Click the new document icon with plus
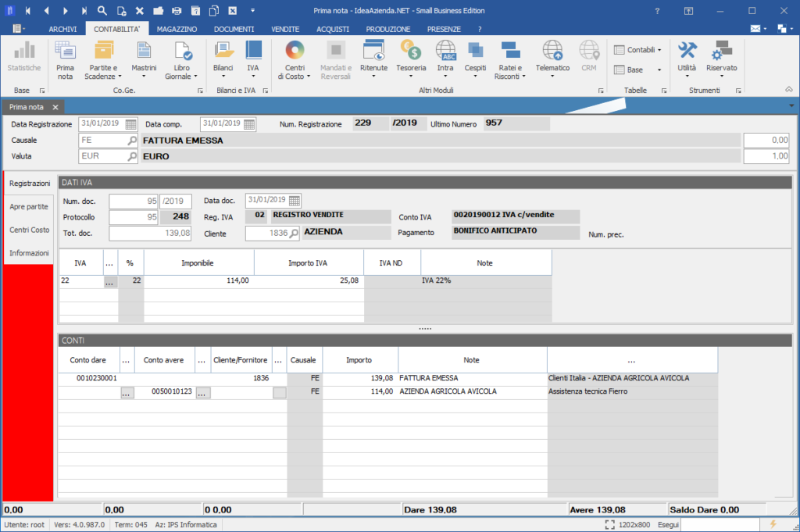The height and width of the screenshot is (532, 800). point(121,11)
